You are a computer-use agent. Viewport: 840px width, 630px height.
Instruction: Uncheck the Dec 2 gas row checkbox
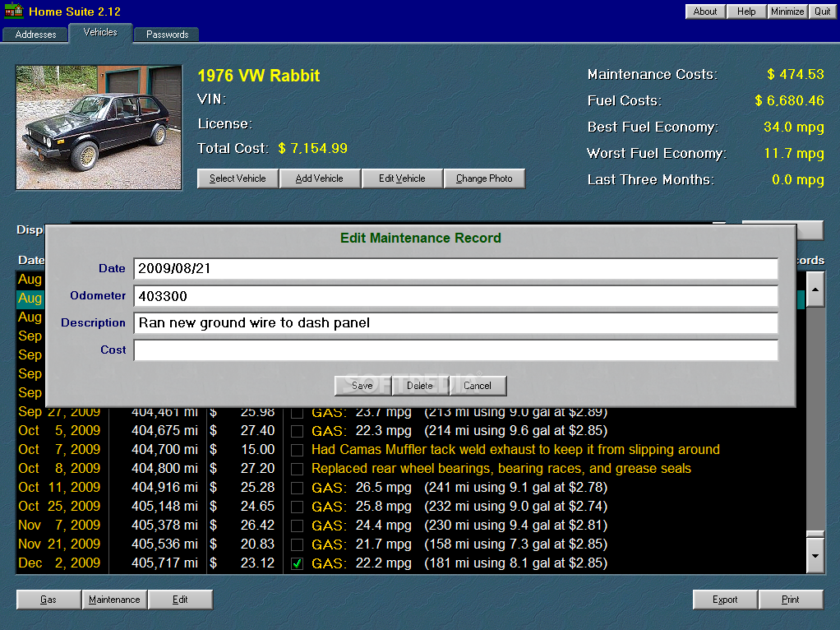(297, 563)
